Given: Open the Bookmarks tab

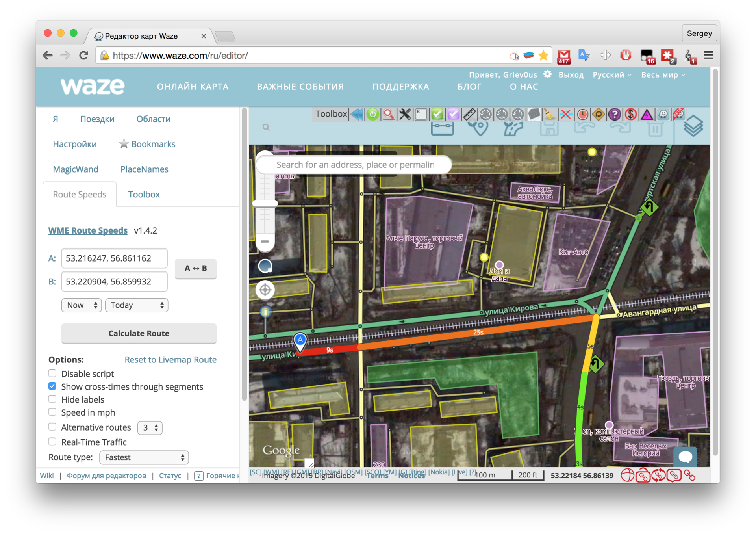Looking at the screenshot, I should [147, 144].
